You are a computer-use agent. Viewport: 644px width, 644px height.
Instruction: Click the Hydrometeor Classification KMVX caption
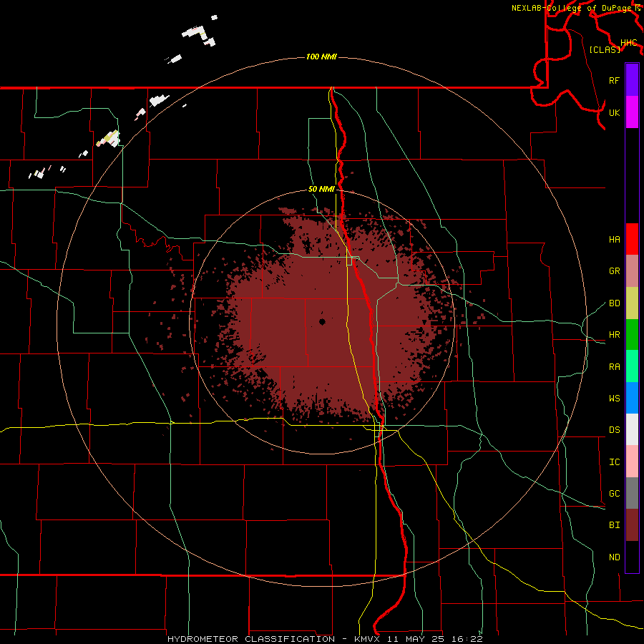coord(325,639)
